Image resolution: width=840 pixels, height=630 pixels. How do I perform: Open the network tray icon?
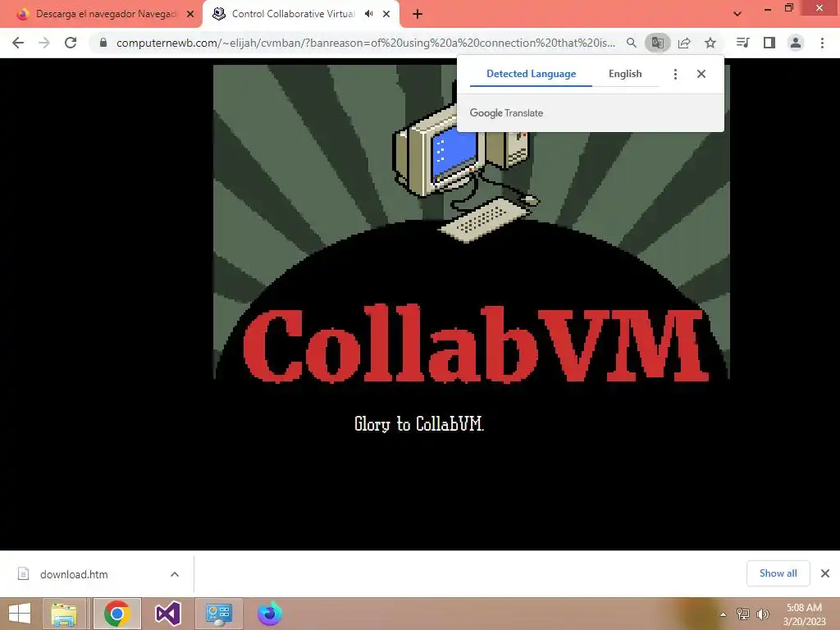pyautogui.click(x=743, y=614)
